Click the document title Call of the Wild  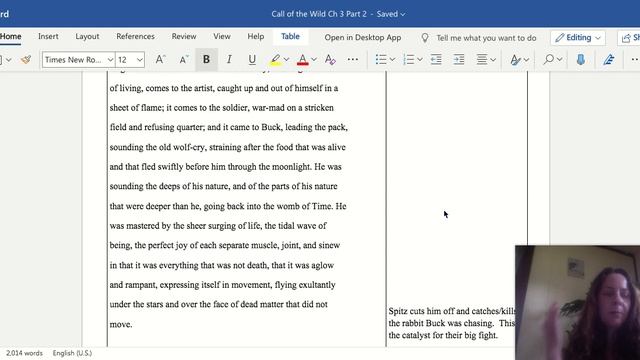[319, 14]
